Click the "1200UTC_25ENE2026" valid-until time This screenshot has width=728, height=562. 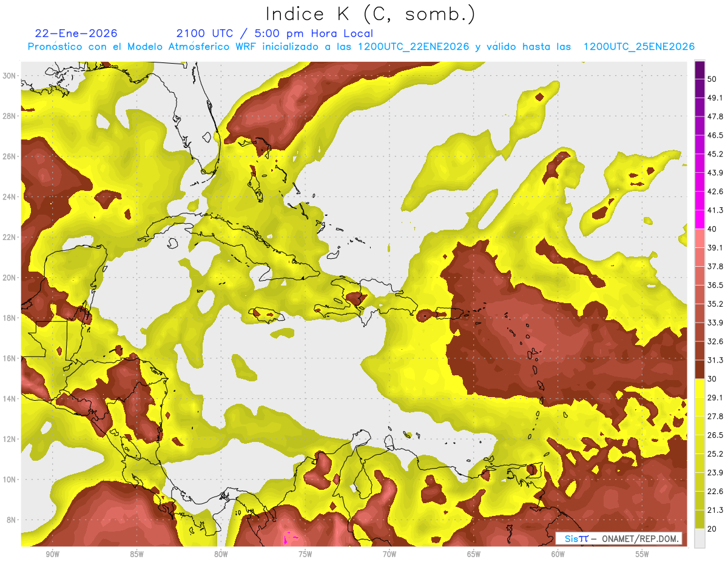[x=639, y=47]
